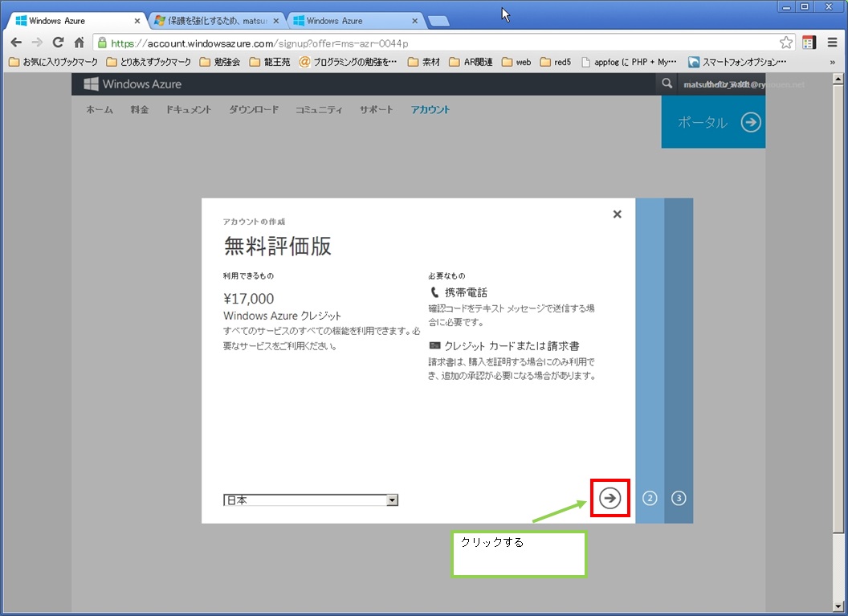Open a new tab button
Screen dimensions: 848x616
click(x=438, y=21)
